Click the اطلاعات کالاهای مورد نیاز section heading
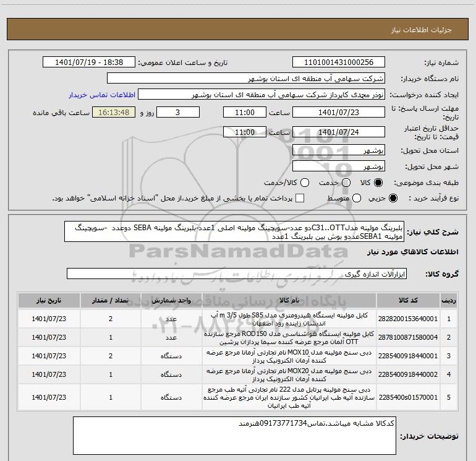Image resolution: width=476 pixels, height=461 pixels. pyautogui.click(x=413, y=252)
